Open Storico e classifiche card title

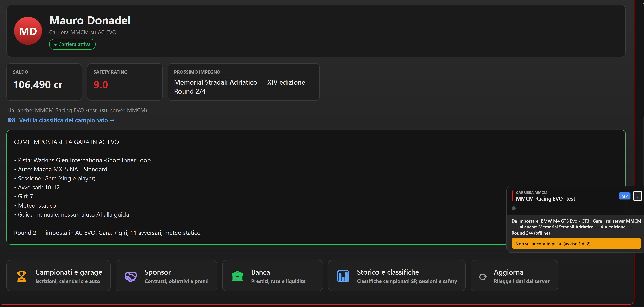[388, 272]
